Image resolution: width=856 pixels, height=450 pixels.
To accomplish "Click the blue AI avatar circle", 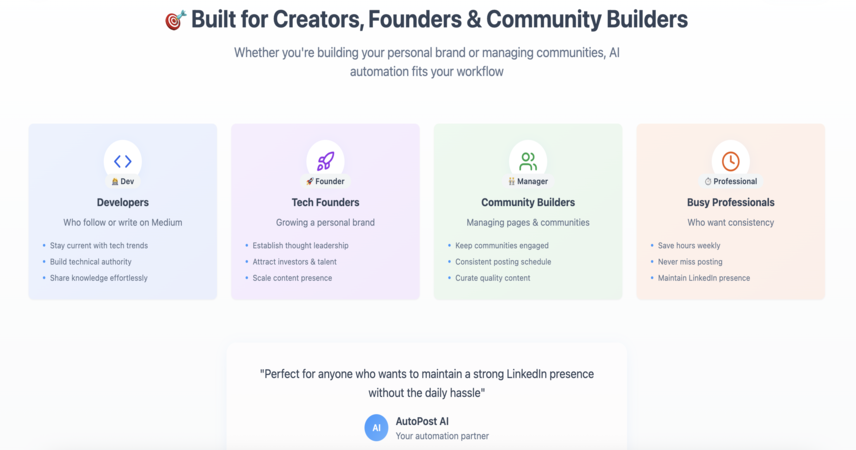I will click(x=376, y=428).
